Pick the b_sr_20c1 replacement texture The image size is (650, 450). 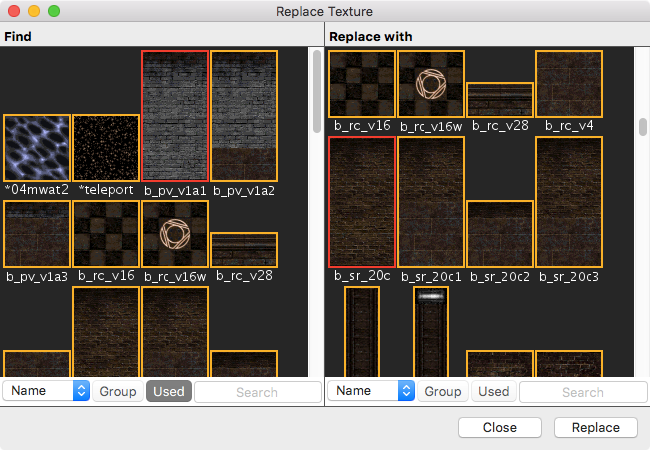[x=431, y=202]
